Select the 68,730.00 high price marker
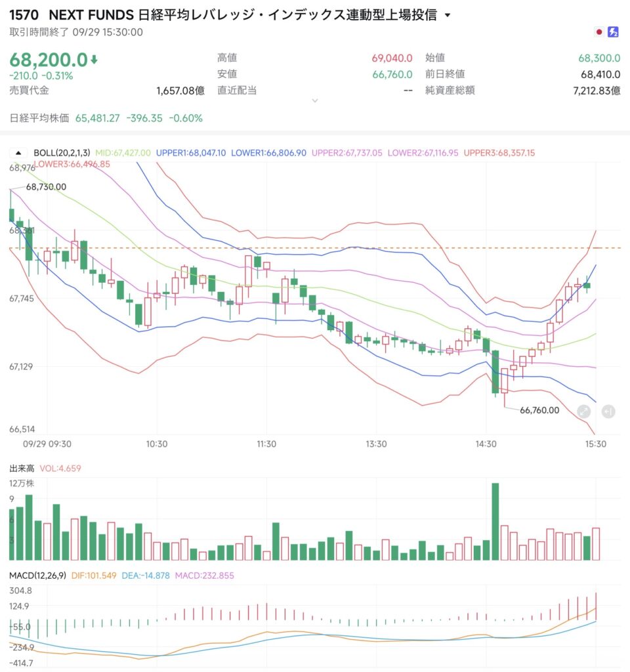The height and width of the screenshot is (672, 630). pyautogui.click(x=47, y=187)
